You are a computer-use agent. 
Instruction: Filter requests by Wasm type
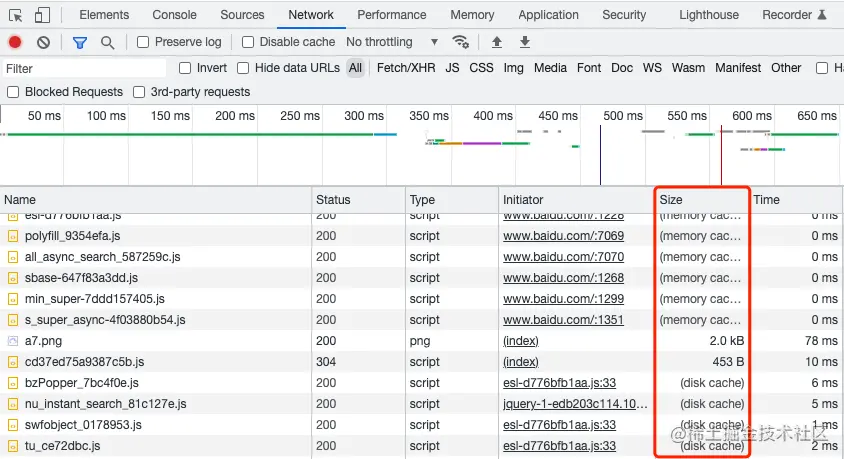688,68
